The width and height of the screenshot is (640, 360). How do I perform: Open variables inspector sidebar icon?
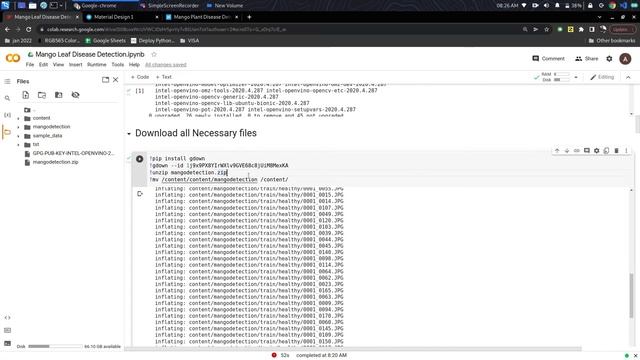click(7, 115)
